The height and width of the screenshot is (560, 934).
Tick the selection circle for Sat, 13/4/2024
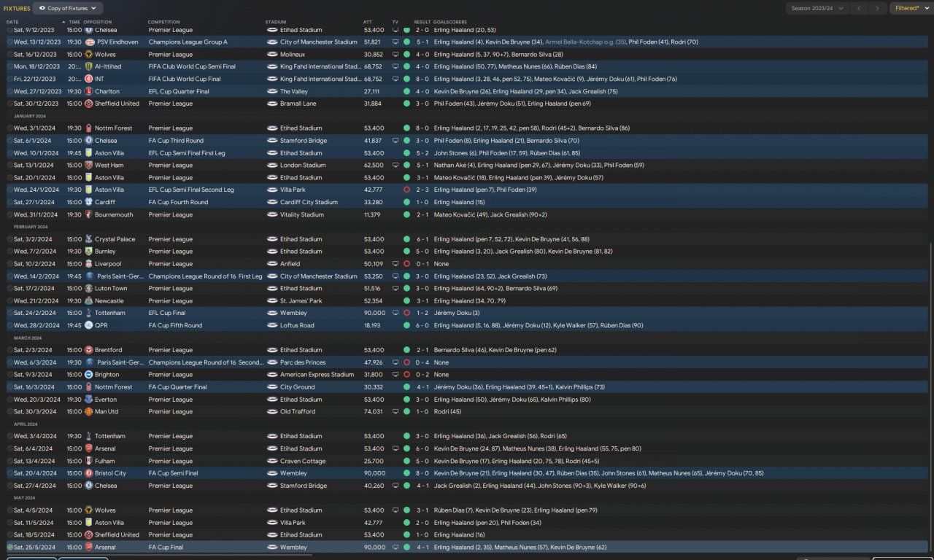[10, 461]
